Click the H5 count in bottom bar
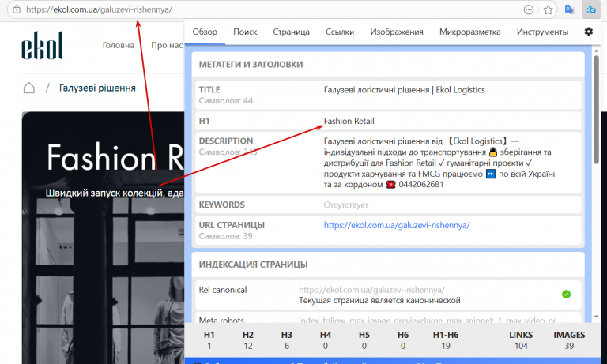The image size is (607, 364). (x=364, y=340)
